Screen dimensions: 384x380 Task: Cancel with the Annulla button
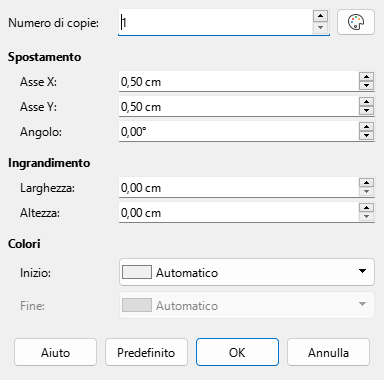point(328,352)
